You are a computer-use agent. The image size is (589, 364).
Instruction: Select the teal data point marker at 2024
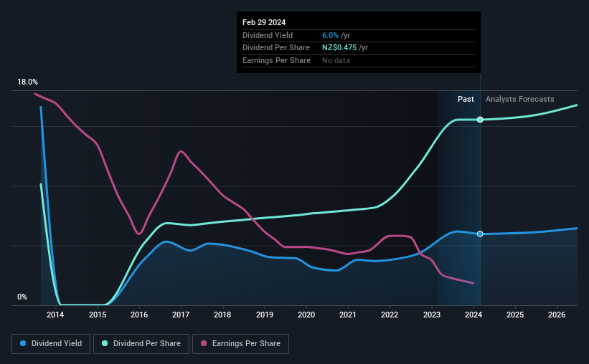tap(480, 120)
